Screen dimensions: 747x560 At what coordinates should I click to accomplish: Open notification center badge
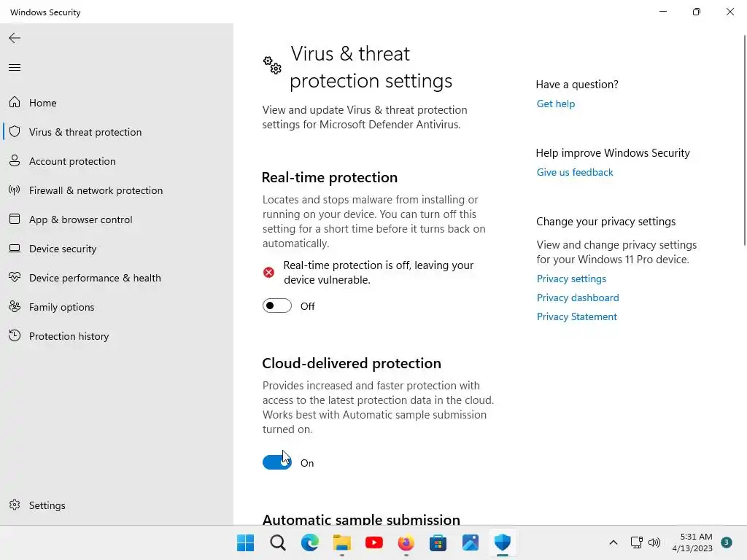coord(726,542)
